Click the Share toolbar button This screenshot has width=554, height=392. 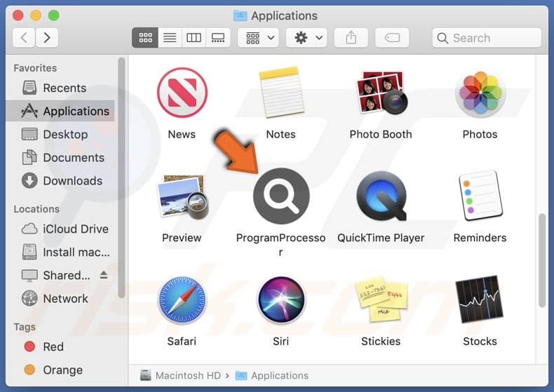coord(351,38)
